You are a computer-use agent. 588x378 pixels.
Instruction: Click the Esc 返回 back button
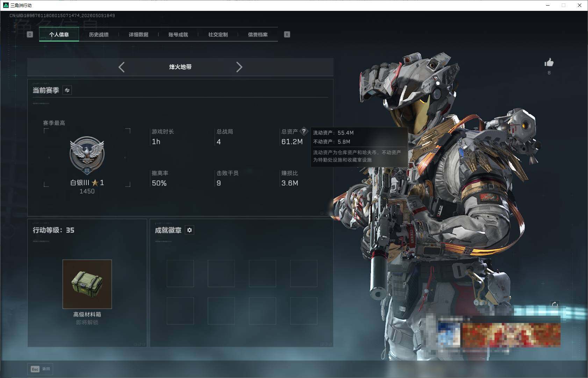coord(40,369)
